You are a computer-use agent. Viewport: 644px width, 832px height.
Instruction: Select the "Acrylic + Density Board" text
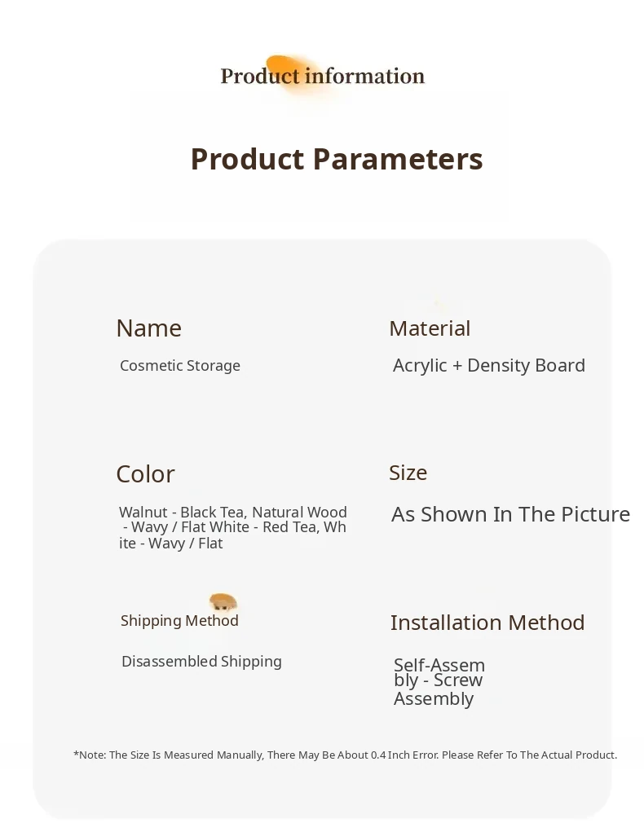pyautogui.click(x=489, y=365)
